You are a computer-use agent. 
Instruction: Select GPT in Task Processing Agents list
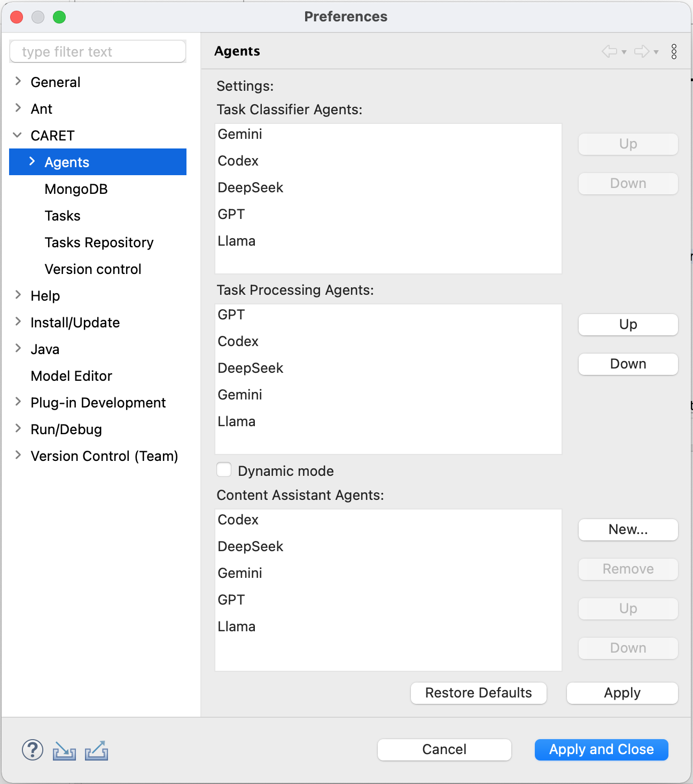231,315
